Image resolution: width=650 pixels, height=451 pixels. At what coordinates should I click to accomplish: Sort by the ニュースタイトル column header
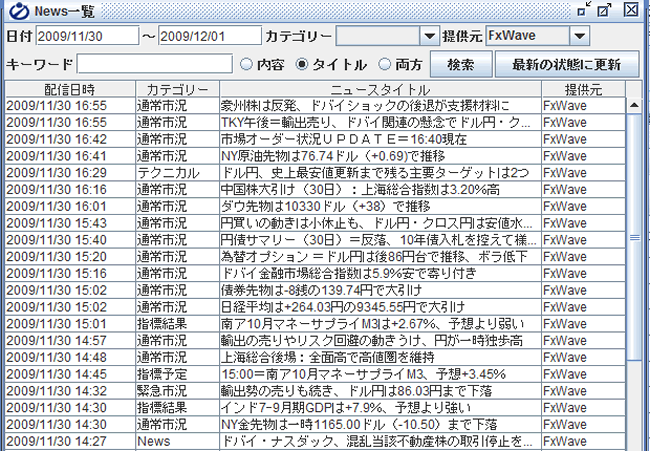(x=380, y=90)
